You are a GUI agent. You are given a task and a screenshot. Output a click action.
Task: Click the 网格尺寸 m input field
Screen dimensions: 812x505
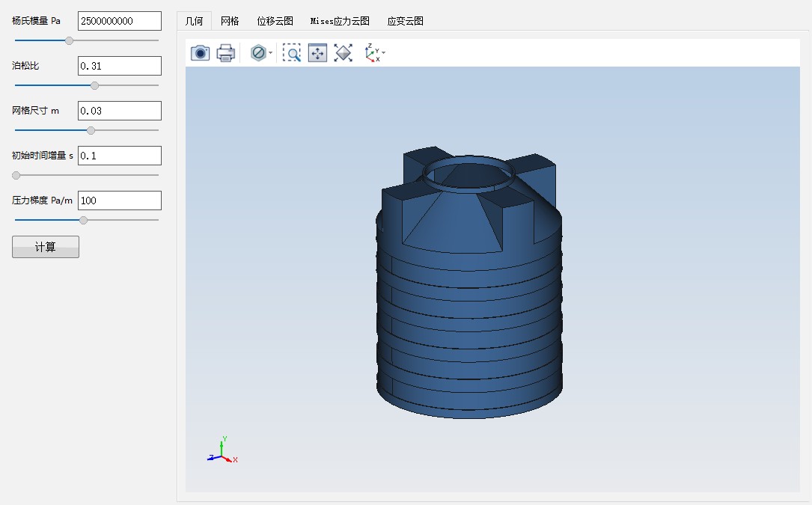[x=120, y=111]
